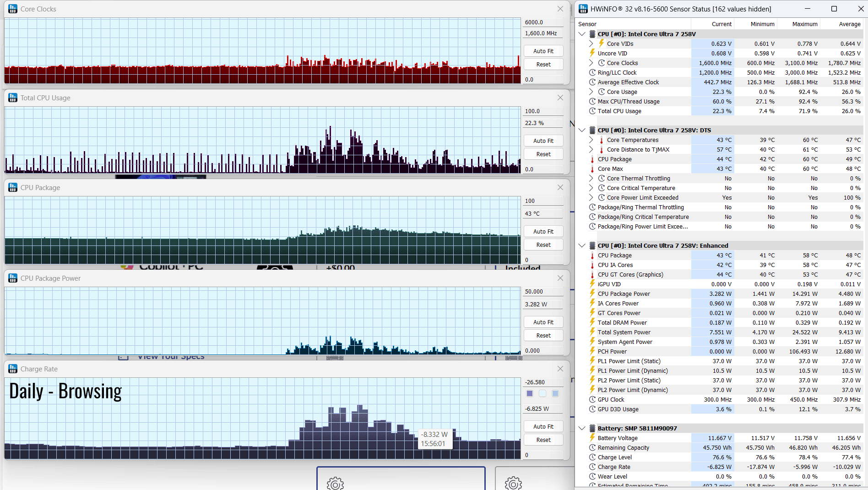The width and height of the screenshot is (868, 490).
Task: Pick the pale white color swatch in Charge Rate
Action: pos(542,393)
